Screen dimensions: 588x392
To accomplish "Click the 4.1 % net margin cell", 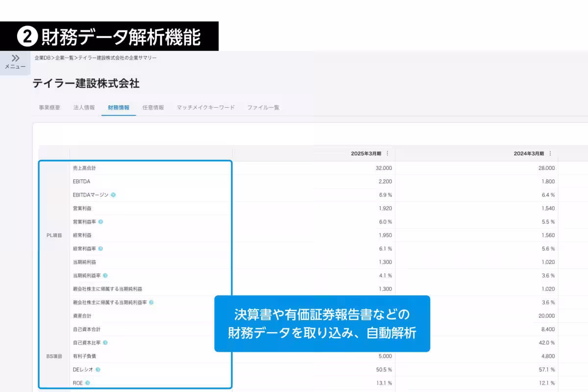I will 385,276.
